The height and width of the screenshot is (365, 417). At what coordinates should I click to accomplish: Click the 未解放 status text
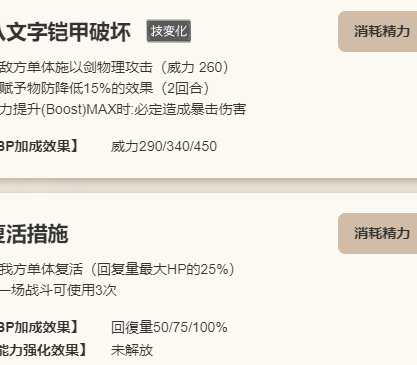132,350
